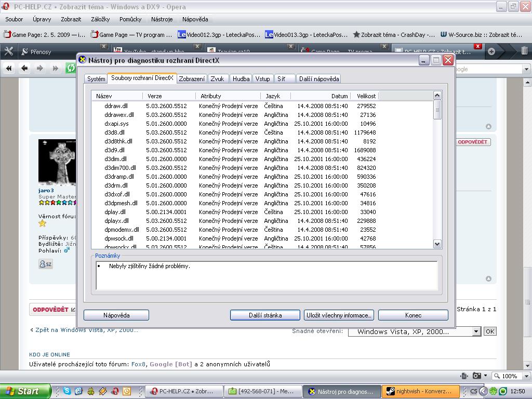The image size is (532, 399).
Task: Switch to the Zvuk tab
Action: (217, 79)
